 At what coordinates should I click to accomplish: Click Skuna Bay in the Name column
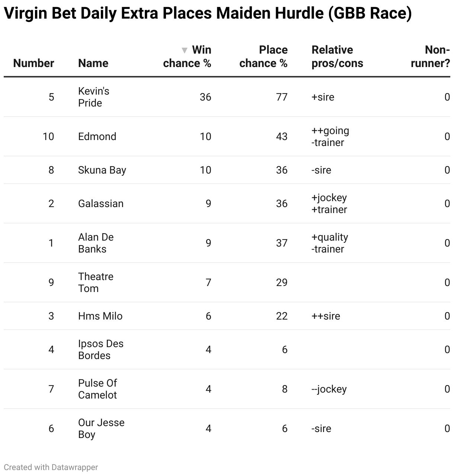tap(102, 170)
